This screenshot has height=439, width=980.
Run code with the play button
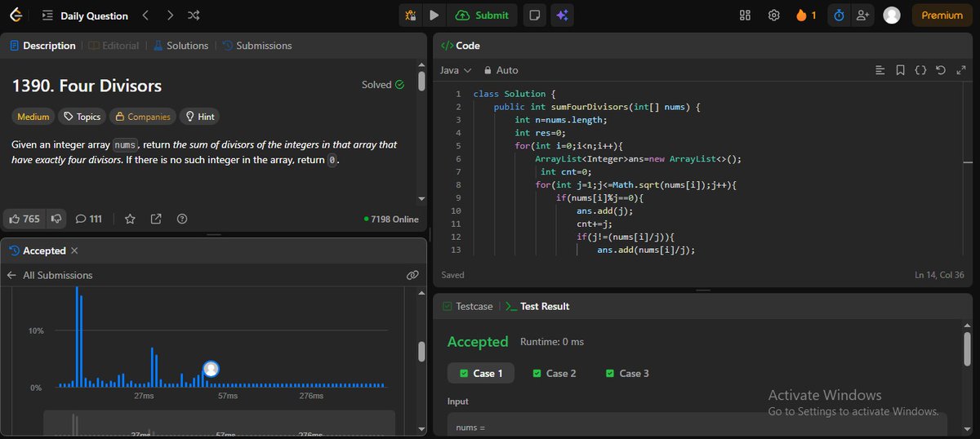pyautogui.click(x=434, y=15)
